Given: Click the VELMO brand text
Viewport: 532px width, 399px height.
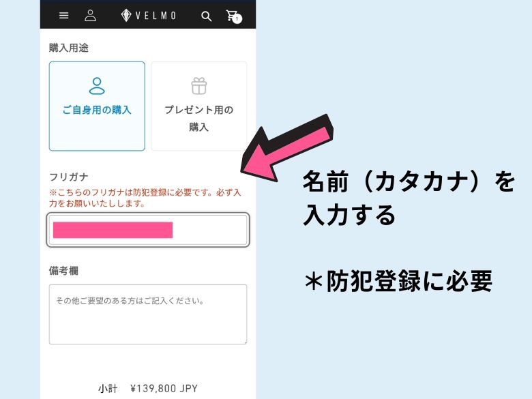Looking at the screenshot, I should click(x=156, y=16).
